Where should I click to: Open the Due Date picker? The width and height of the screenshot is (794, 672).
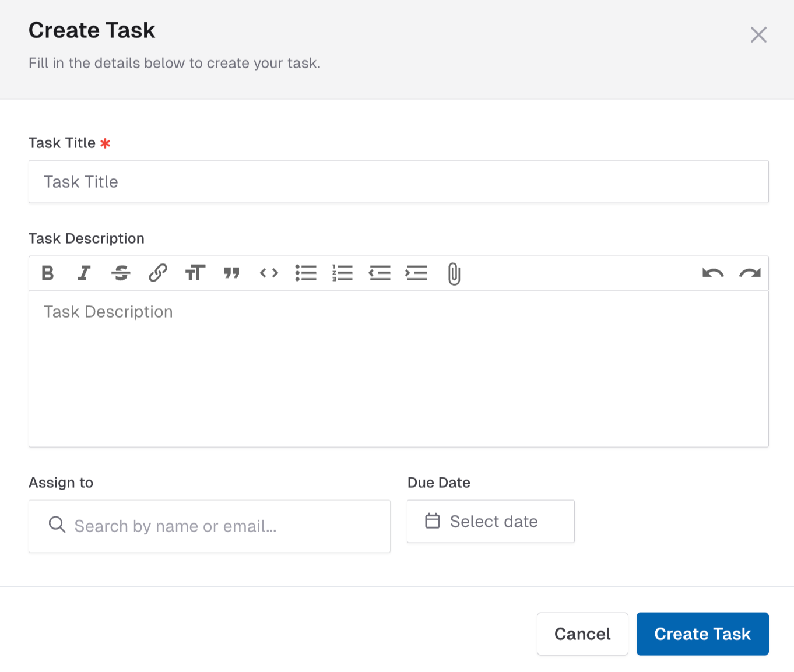click(x=490, y=522)
